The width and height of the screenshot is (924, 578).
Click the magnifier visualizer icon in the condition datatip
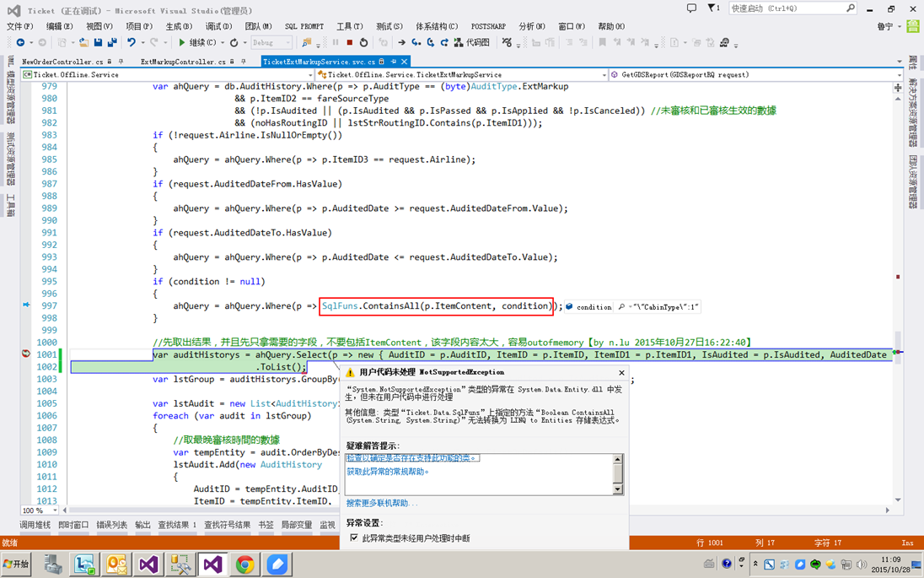pyautogui.click(x=621, y=306)
